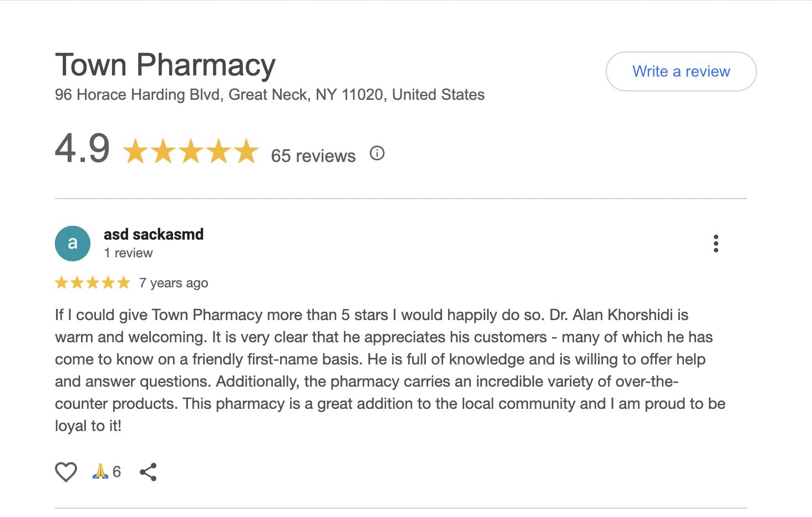Click the 96 Horace Harding Blvd address

[x=270, y=95]
